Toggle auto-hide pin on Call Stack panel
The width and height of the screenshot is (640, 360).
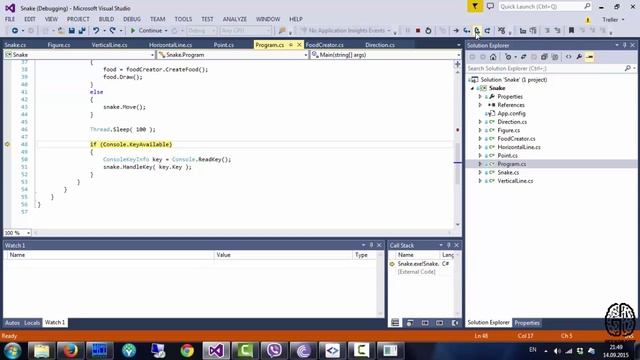(448, 245)
